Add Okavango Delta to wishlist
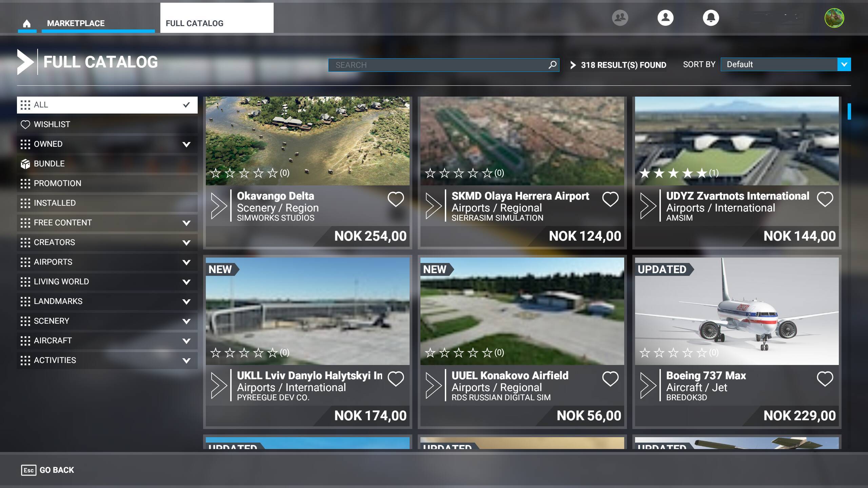868x488 pixels. [396, 199]
